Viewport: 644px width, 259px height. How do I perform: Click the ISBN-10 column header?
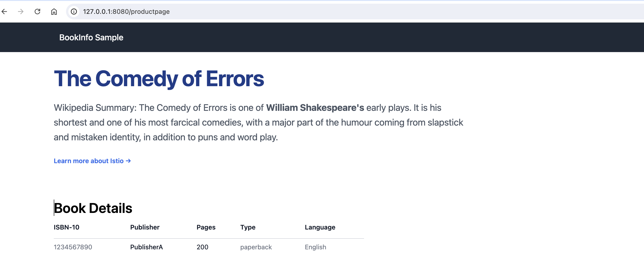coord(66,227)
